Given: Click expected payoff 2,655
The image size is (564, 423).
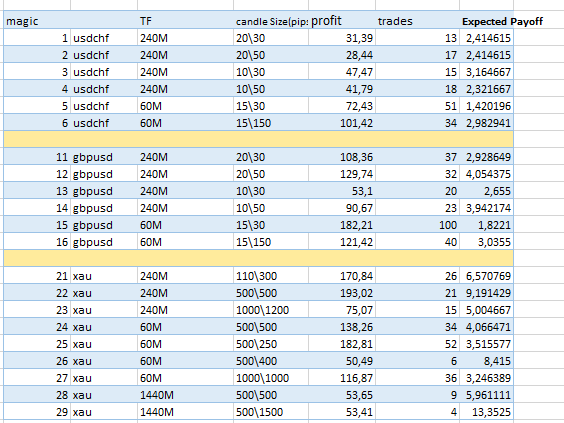Looking at the screenshot, I should 486,191.
